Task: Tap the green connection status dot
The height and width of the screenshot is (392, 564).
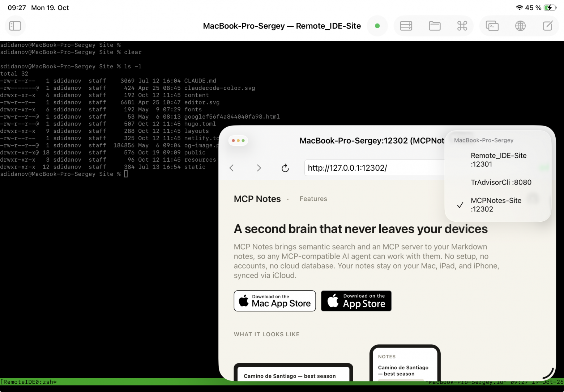Action: tap(377, 26)
